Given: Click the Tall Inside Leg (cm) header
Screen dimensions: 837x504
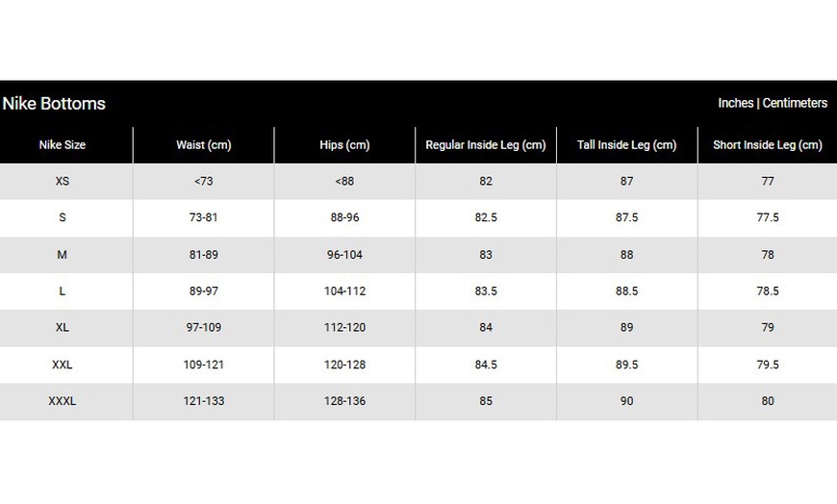Looking at the screenshot, I should [x=626, y=145].
